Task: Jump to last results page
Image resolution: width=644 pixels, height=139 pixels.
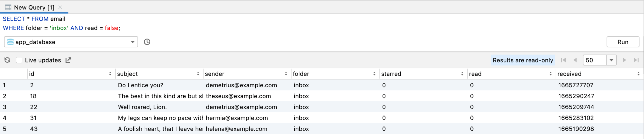Action: (x=636, y=60)
